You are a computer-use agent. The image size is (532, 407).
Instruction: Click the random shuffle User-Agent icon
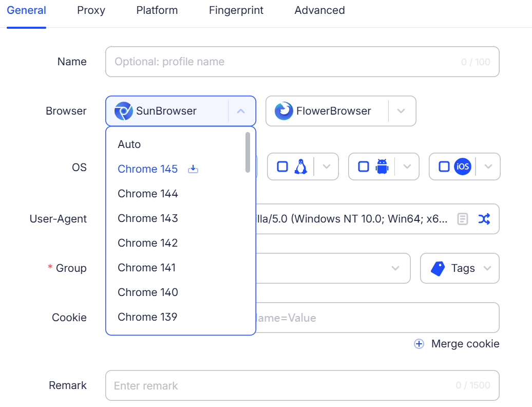click(x=484, y=219)
